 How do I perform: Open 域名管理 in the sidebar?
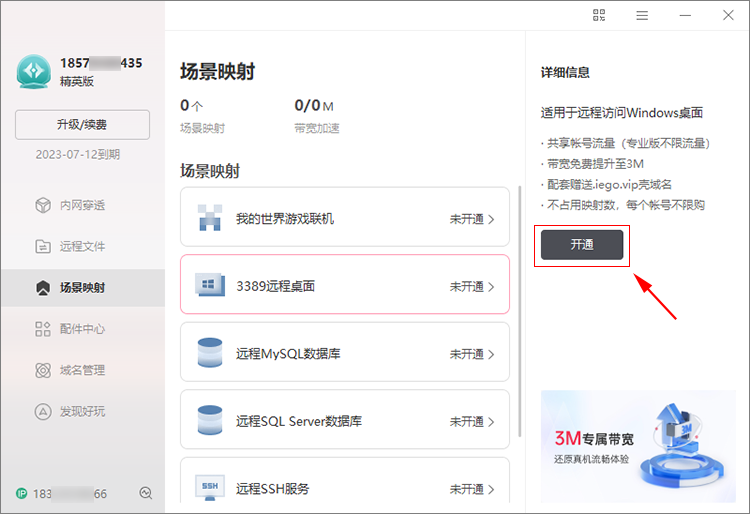tap(82, 370)
